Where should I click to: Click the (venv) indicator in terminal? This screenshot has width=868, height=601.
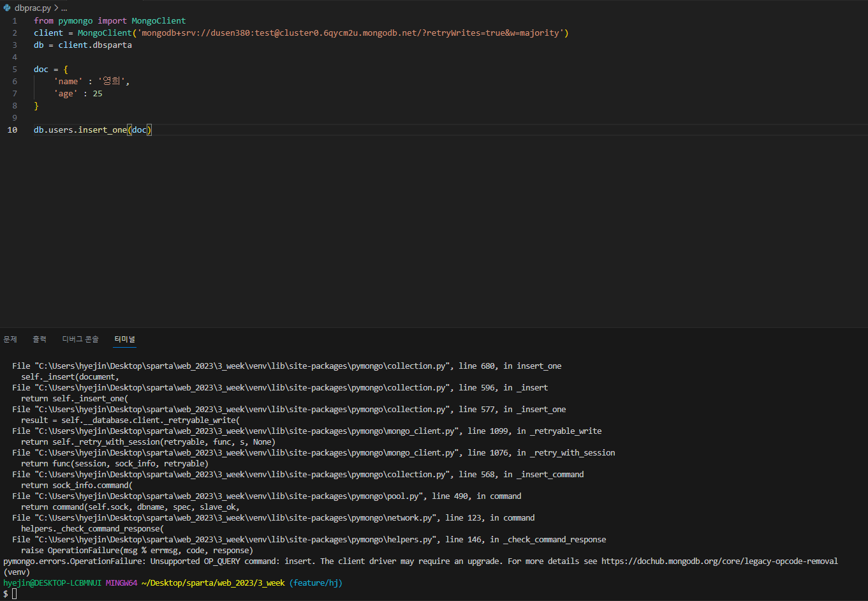[17, 572]
